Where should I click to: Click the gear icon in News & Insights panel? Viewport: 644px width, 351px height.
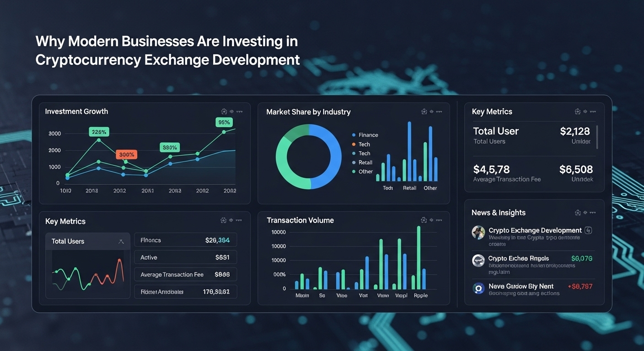(578, 213)
